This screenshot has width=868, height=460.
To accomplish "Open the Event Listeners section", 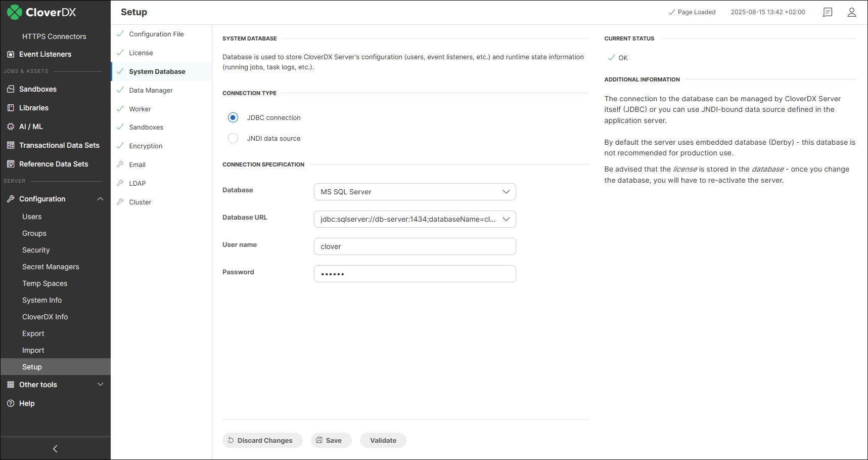I will 45,54.
